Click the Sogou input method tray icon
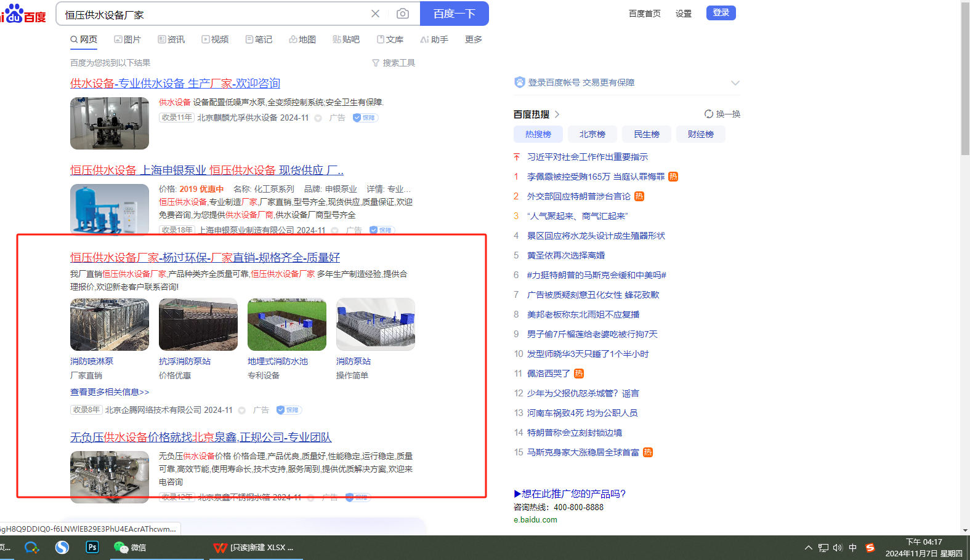Viewport: 970px width, 560px height. (870, 548)
